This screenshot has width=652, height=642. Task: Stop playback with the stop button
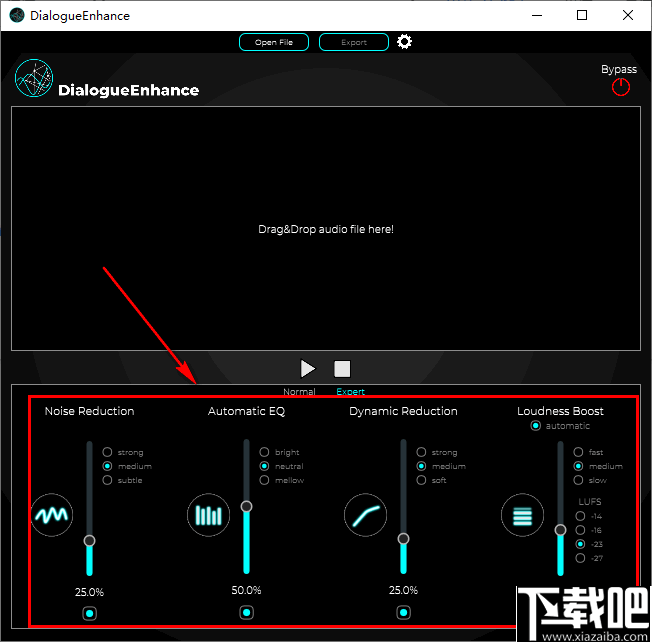point(342,368)
